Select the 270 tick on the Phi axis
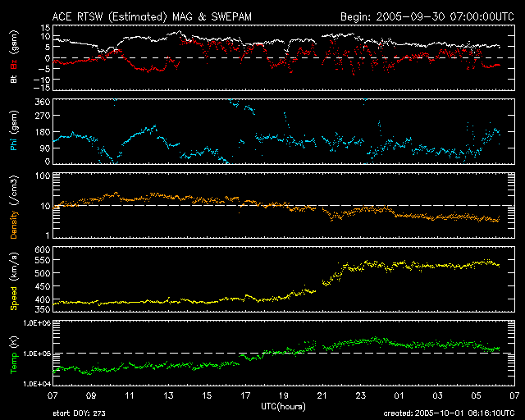 point(43,116)
